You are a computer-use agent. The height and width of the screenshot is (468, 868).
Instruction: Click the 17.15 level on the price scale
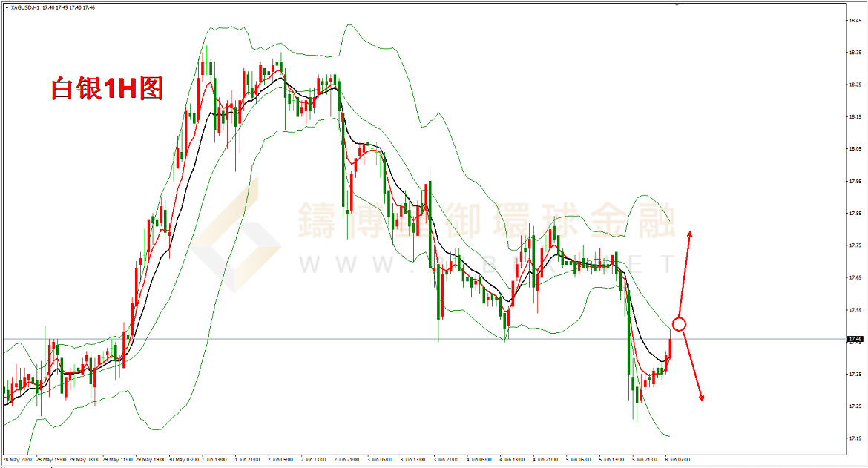click(855, 438)
